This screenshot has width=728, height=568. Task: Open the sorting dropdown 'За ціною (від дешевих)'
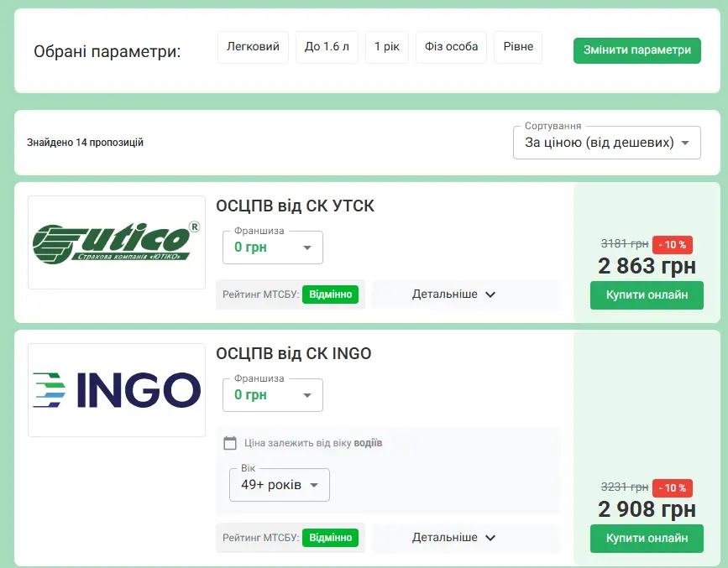pos(606,142)
